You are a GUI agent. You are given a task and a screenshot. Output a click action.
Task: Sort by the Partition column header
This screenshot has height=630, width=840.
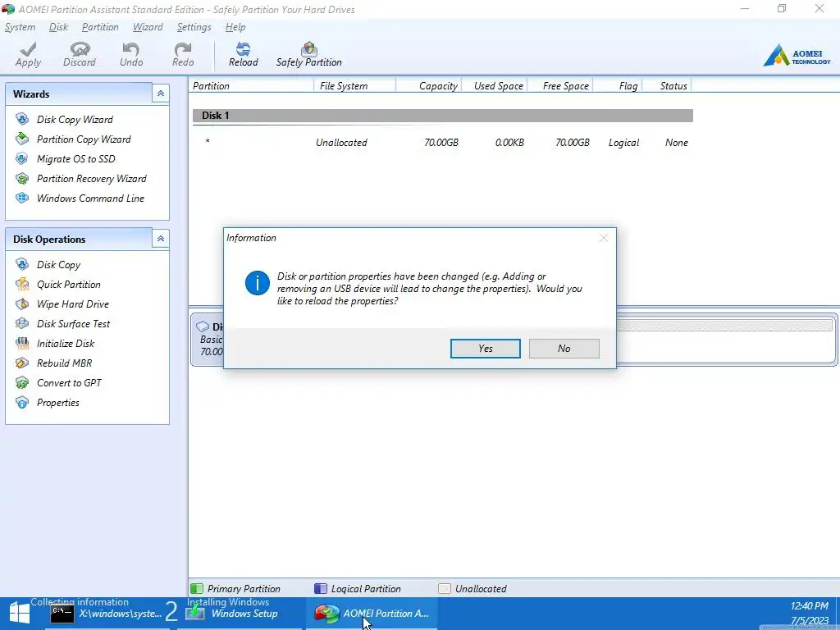(251, 85)
